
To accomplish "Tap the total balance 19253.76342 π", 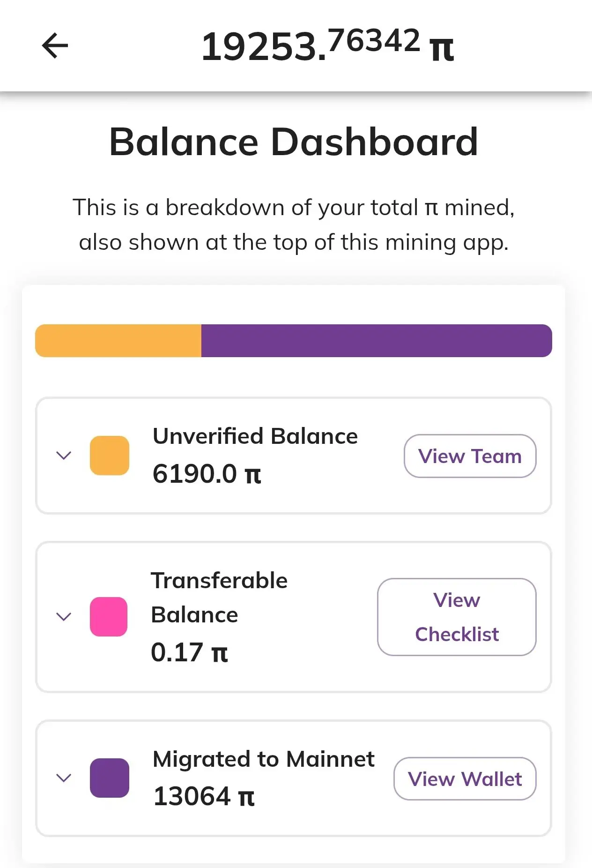I will point(327,46).
